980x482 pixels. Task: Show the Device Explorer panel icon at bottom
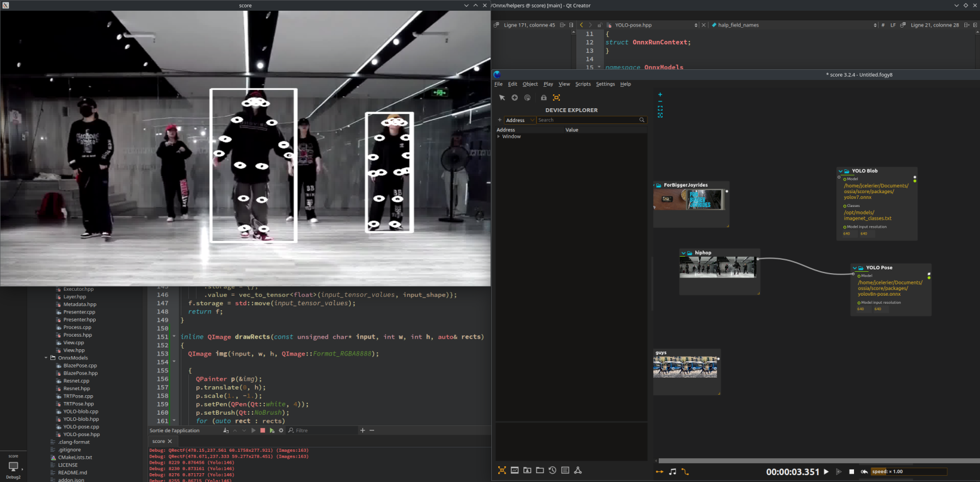[x=502, y=470]
